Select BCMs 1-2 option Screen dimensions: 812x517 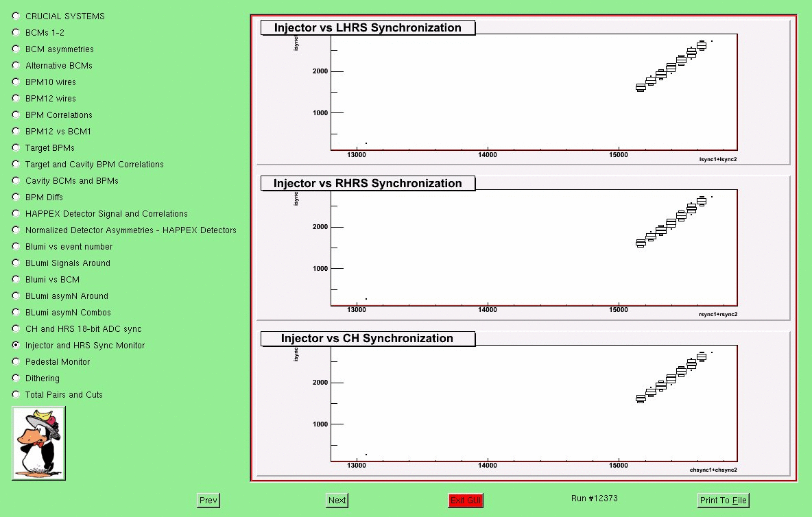tap(16, 33)
